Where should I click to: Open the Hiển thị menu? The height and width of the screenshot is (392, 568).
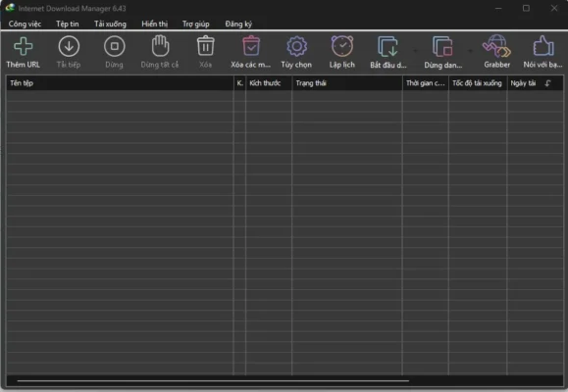pyautogui.click(x=155, y=24)
